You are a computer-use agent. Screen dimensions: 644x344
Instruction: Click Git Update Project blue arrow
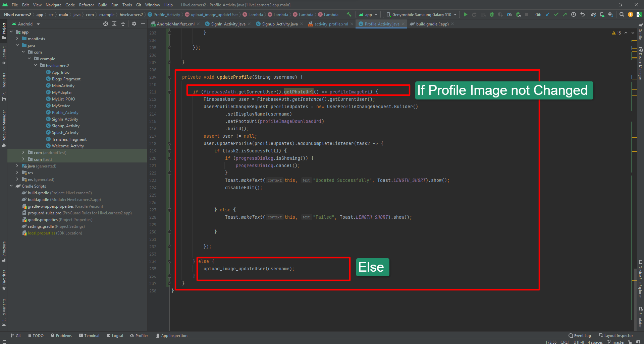click(547, 14)
